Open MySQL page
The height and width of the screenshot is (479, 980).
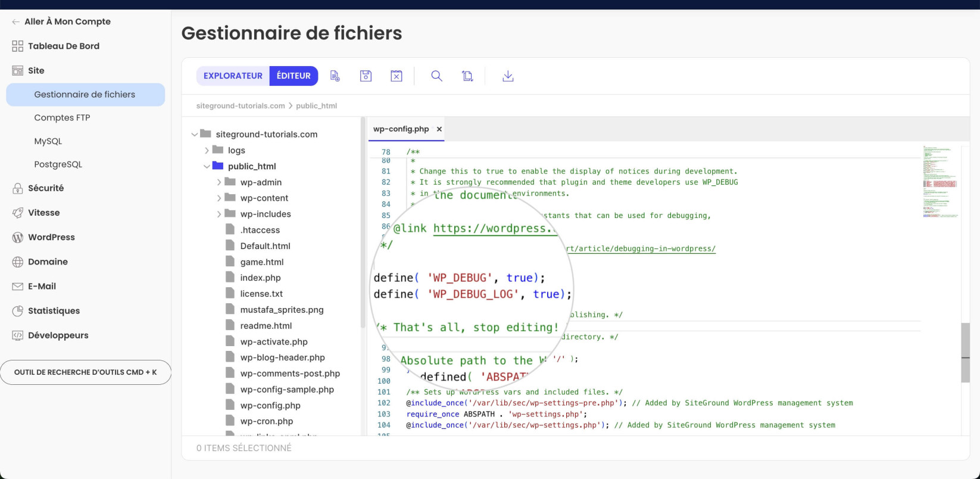(x=48, y=141)
